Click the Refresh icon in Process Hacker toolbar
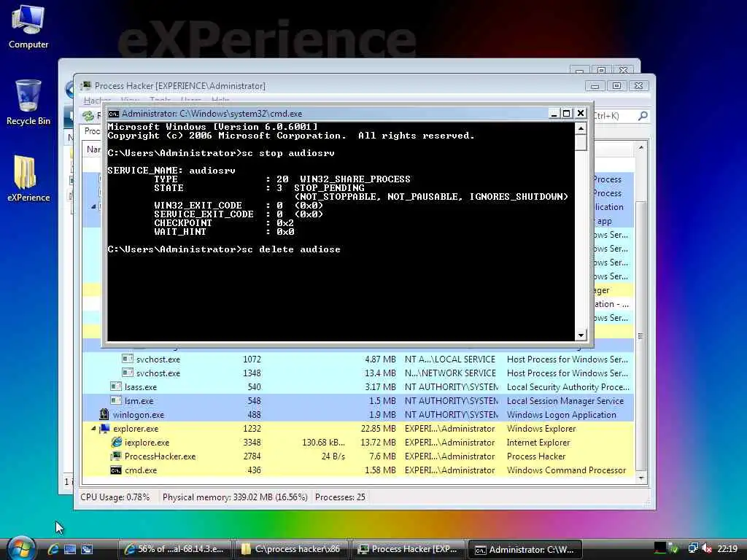The image size is (747, 560). pos(88,116)
